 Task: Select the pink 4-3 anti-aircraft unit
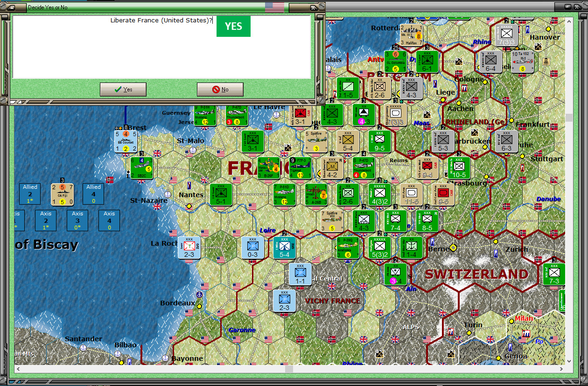pos(364,115)
